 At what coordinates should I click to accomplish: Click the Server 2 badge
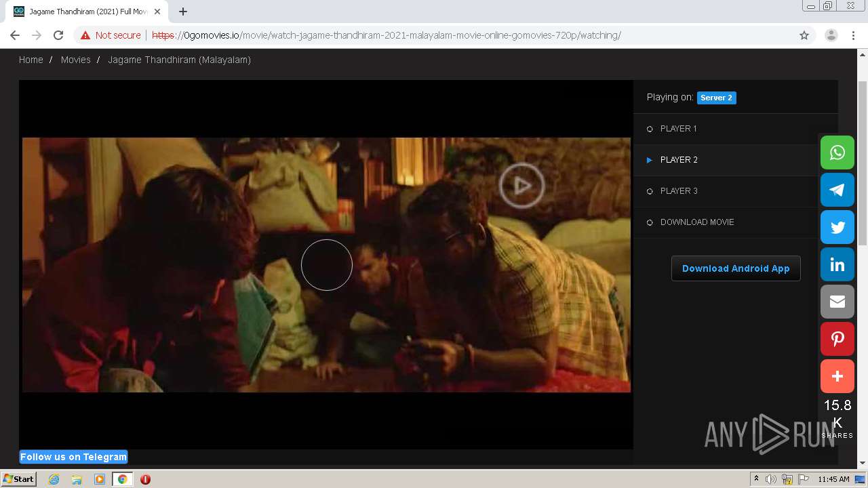[x=716, y=98]
